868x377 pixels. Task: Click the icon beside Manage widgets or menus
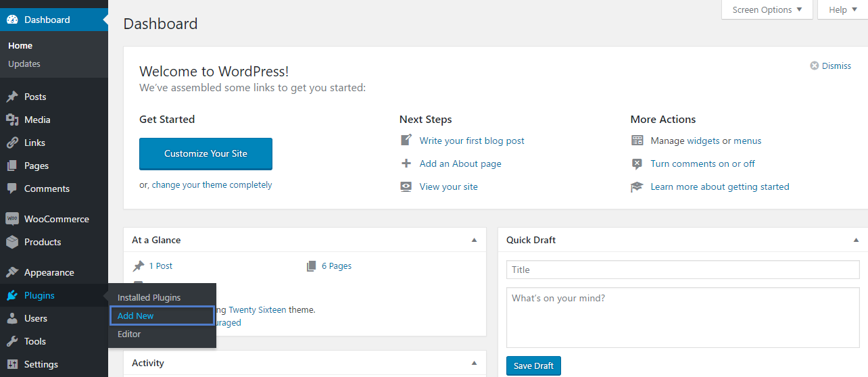[637, 141]
